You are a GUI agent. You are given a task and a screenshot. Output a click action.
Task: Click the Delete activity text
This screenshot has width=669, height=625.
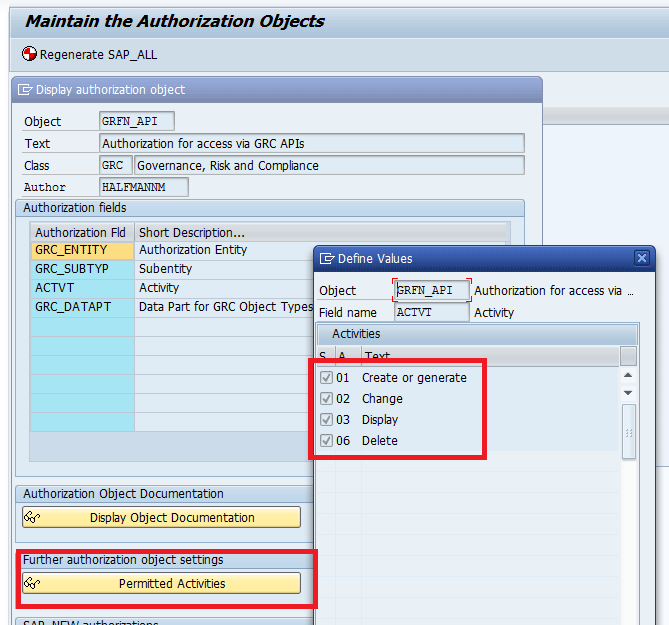pos(380,440)
